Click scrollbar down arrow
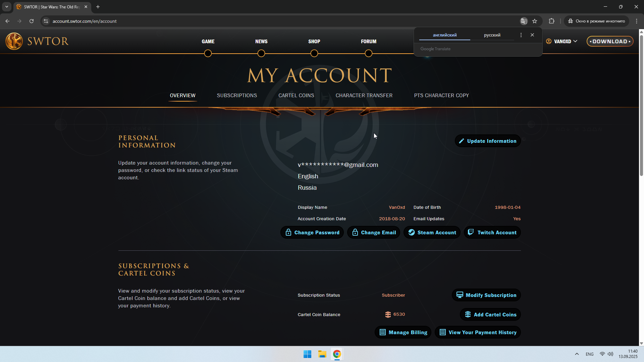The width and height of the screenshot is (644, 362). tap(641, 343)
